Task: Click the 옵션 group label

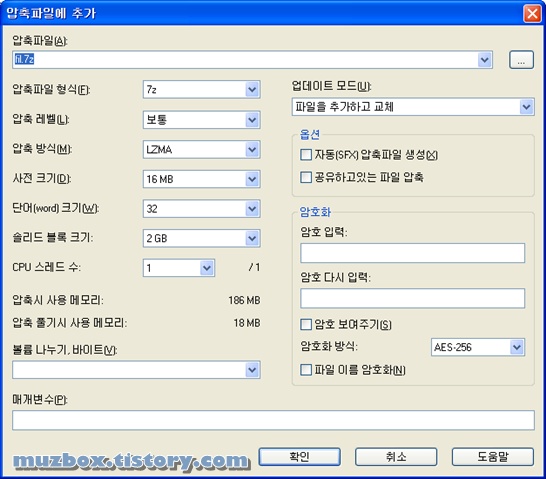Action: [x=310, y=134]
